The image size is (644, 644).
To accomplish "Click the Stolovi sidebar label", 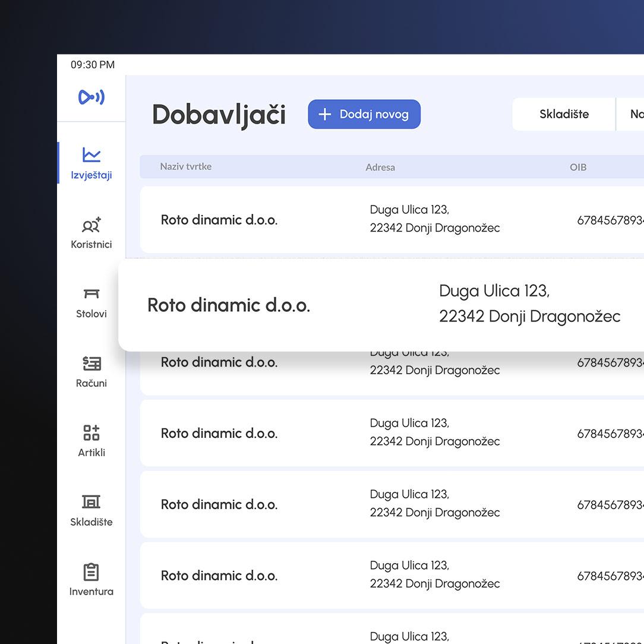I will click(91, 314).
